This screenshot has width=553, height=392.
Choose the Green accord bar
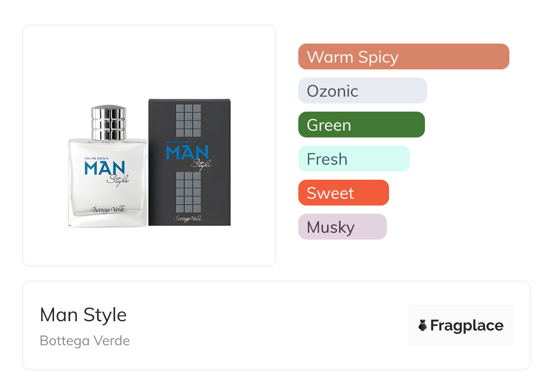point(361,125)
